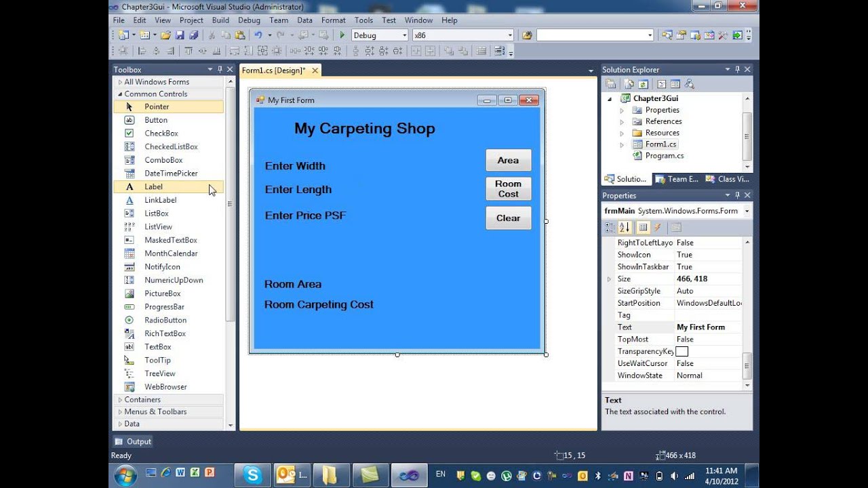Expand the Menus & Toolbars toolbox group
Screen dimensions: 868x488
pos(120,412)
